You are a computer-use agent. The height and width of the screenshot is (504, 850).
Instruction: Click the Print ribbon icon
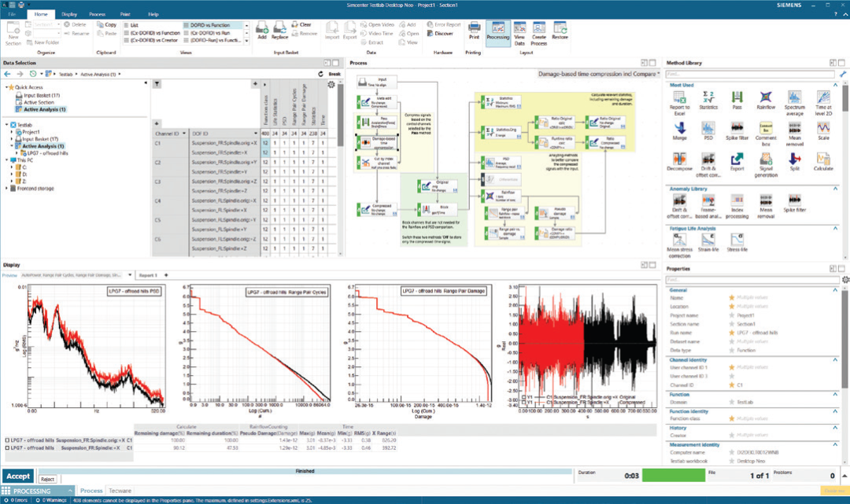(x=475, y=31)
